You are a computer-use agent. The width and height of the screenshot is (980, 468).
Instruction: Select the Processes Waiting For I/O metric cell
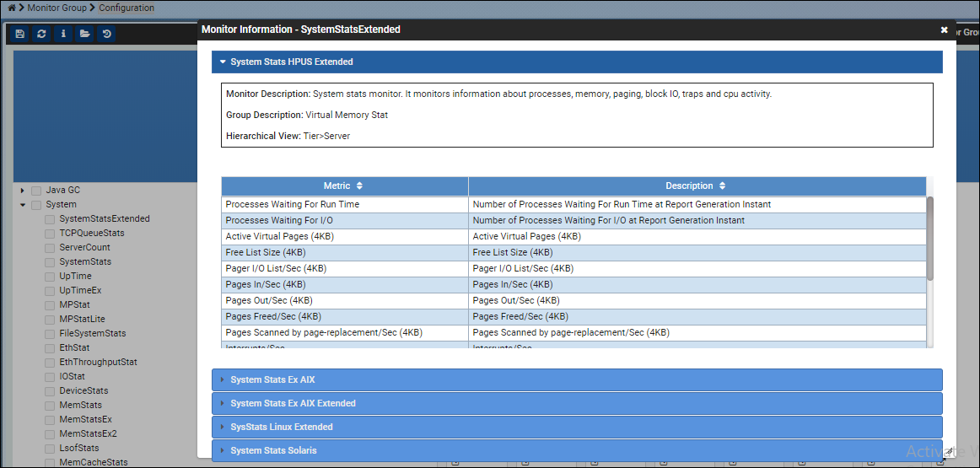345,221
